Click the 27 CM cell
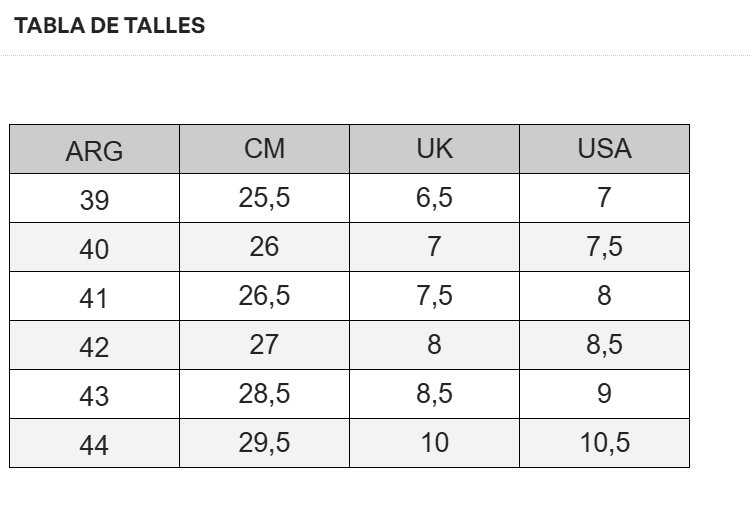 (x=264, y=345)
